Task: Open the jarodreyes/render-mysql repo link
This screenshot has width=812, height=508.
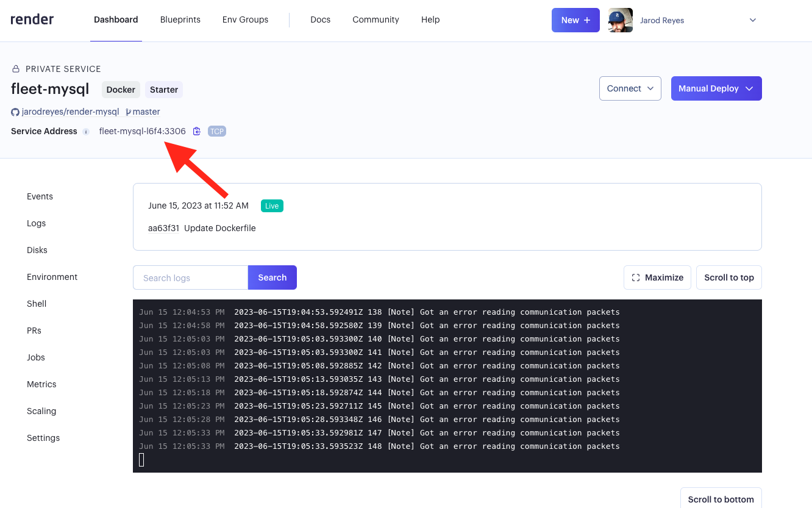Action: click(70, 112)
